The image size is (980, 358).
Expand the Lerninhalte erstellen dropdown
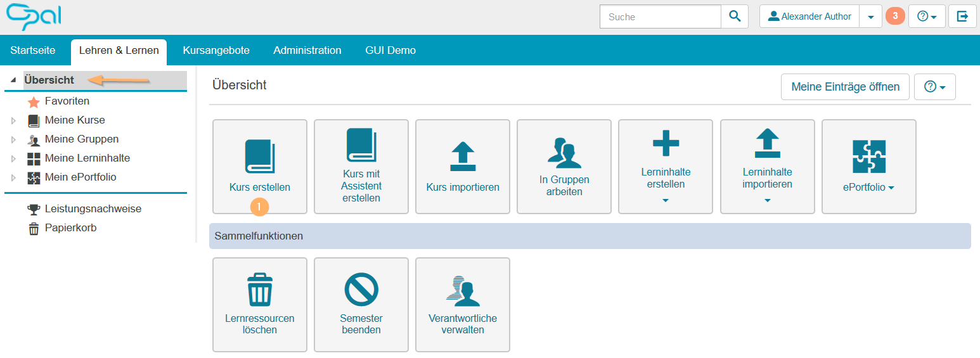point(666,201)
